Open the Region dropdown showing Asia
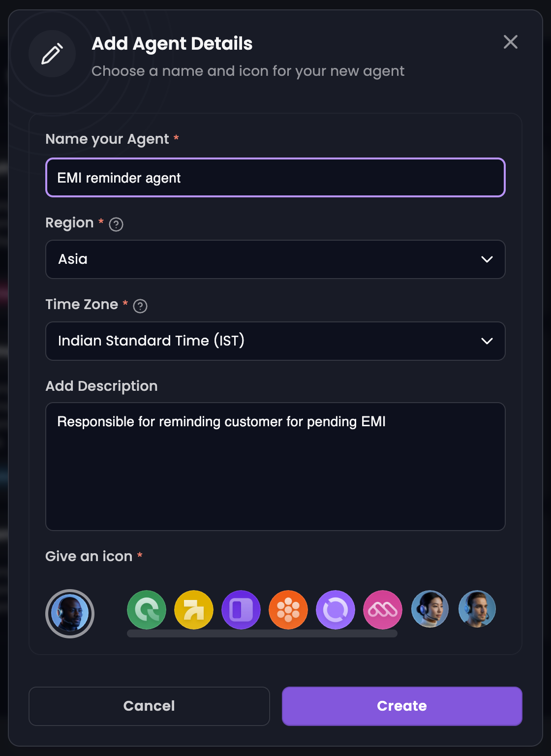551x756 pixels. (275, 259)
